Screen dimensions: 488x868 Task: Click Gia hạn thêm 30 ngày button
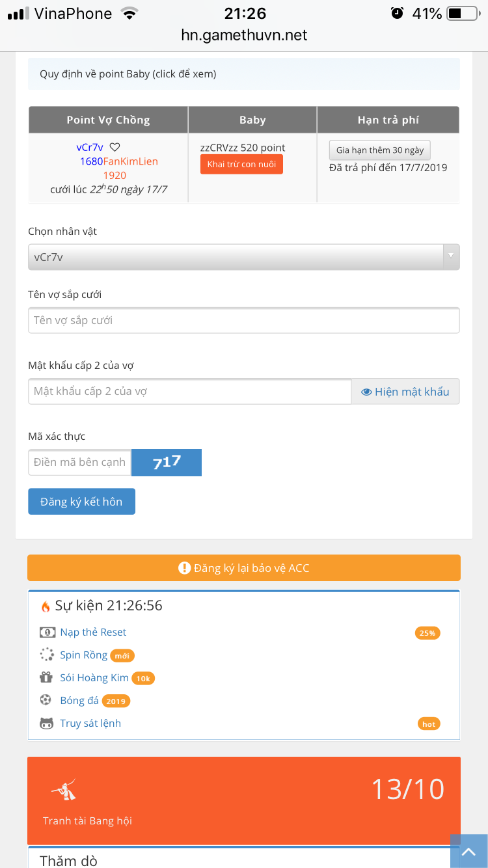(x=380, y=150)
